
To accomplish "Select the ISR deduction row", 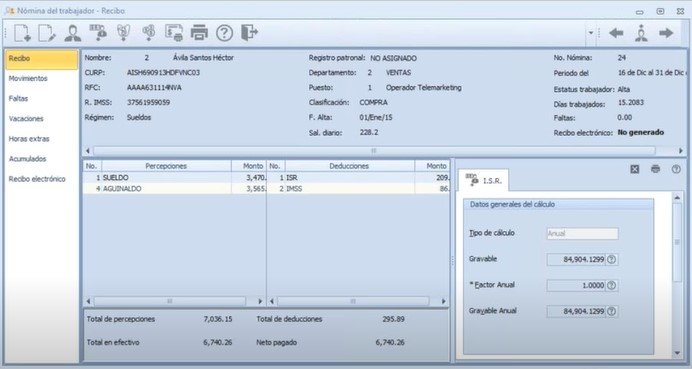I will point(358,178).
